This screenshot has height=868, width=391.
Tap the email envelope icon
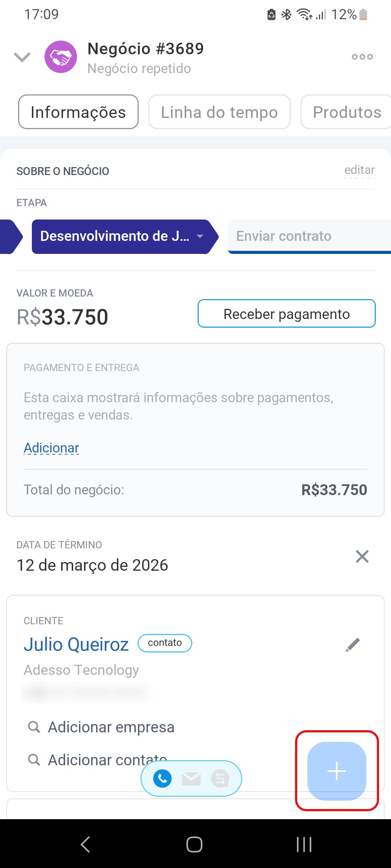pyautogui.click(x=191, y=779)
